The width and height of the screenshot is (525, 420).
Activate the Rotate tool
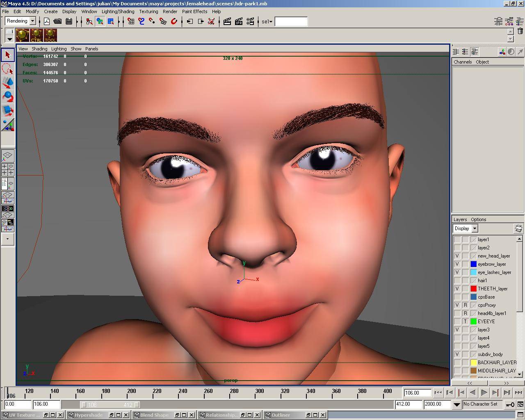[7, 96]
